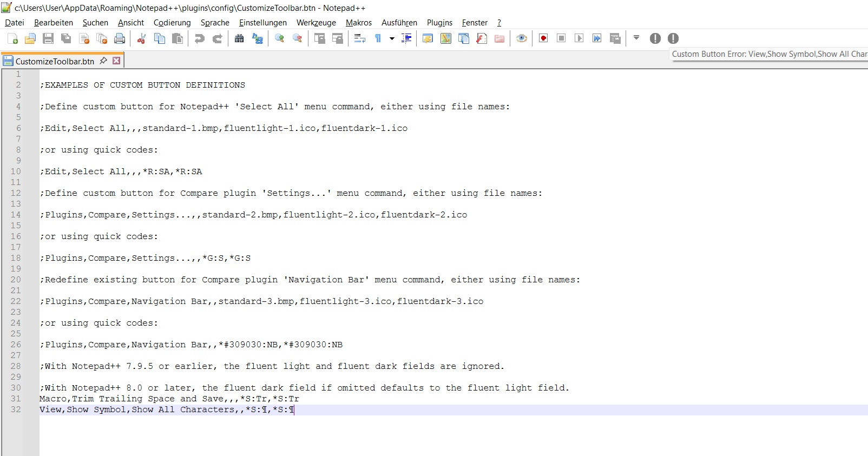Open the Ansicht menu

[x=131, y=23]
